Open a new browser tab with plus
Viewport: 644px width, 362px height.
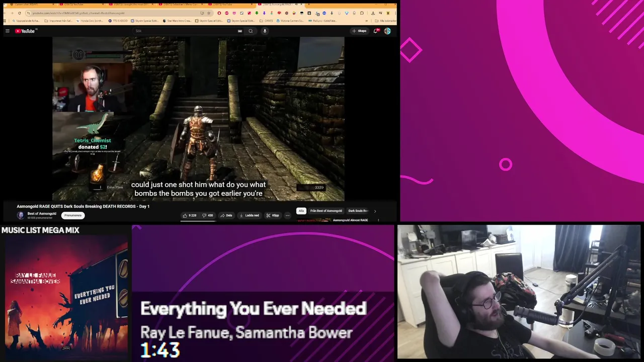tap(309, 4)
